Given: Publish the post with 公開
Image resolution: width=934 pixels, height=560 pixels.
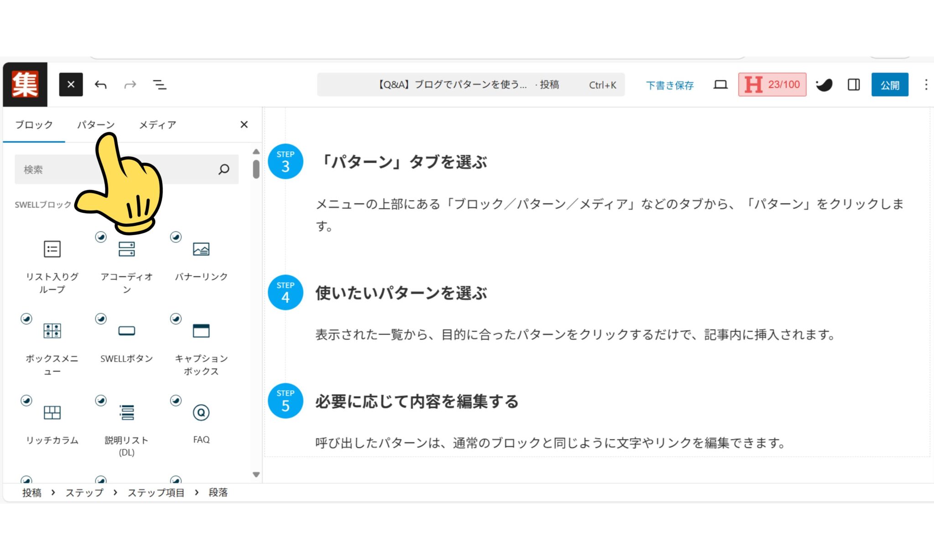Looking at the screenshot, I should pyautogui.click(x=890, y=85).
